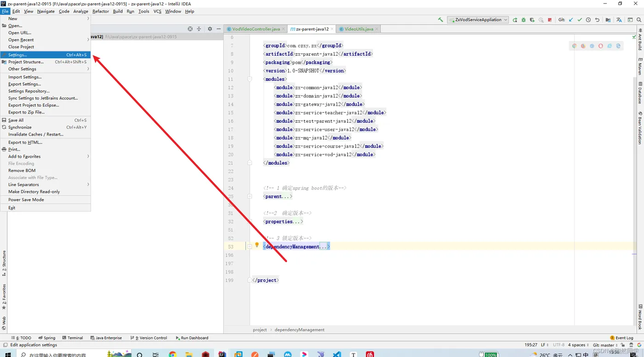Screen dimensions: 644x357
Task: Open the Event Log
Action: tap(621, 338)
